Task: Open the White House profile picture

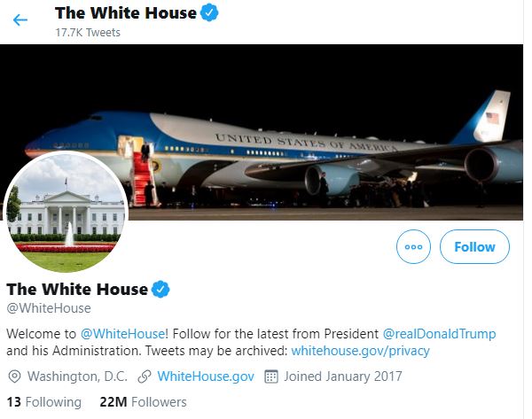Action: tap(66, 213)
